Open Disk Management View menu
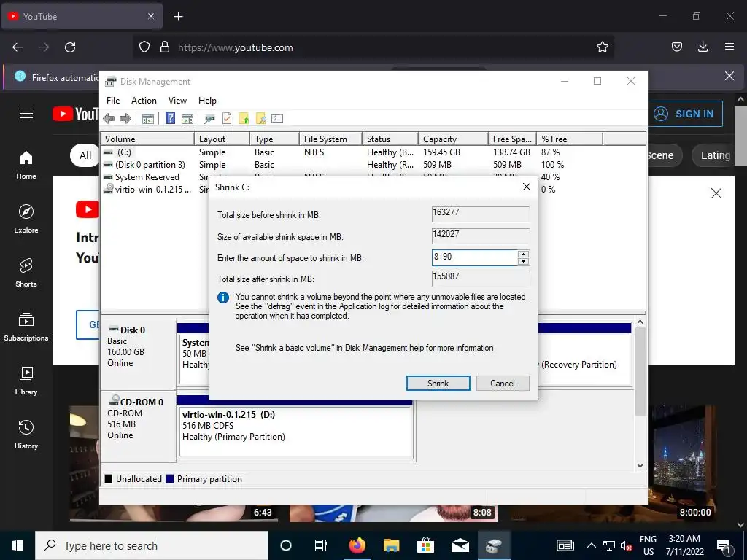747x560 pixels. pos(177,101)
